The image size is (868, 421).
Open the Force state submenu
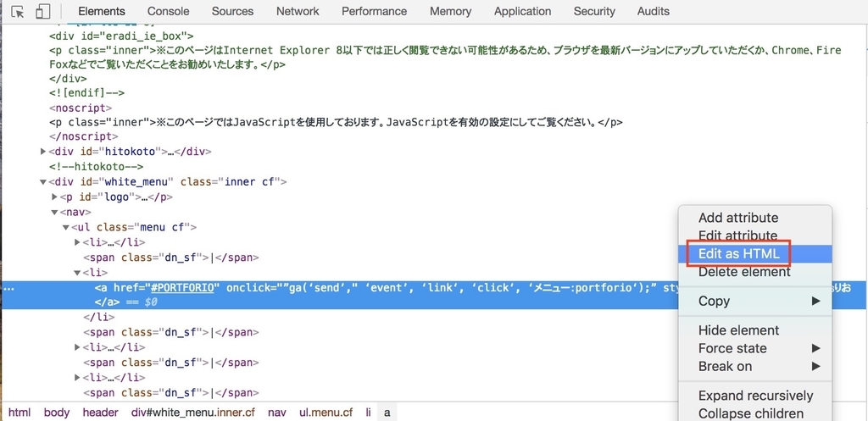tap(755, 348)
